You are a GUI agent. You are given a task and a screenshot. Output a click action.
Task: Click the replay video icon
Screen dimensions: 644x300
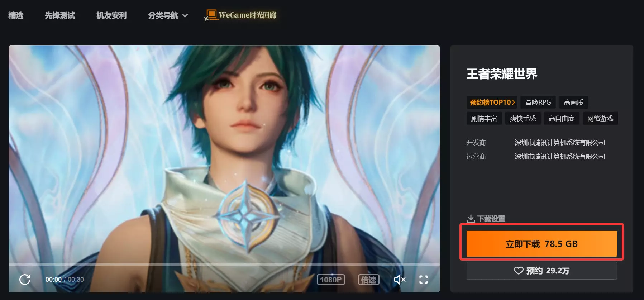pos(25,280)
